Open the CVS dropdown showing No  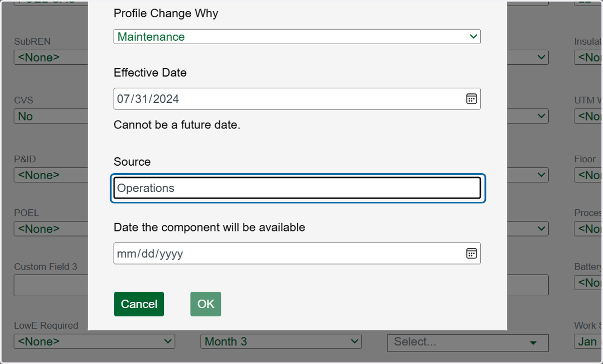[x=51, y=116]
